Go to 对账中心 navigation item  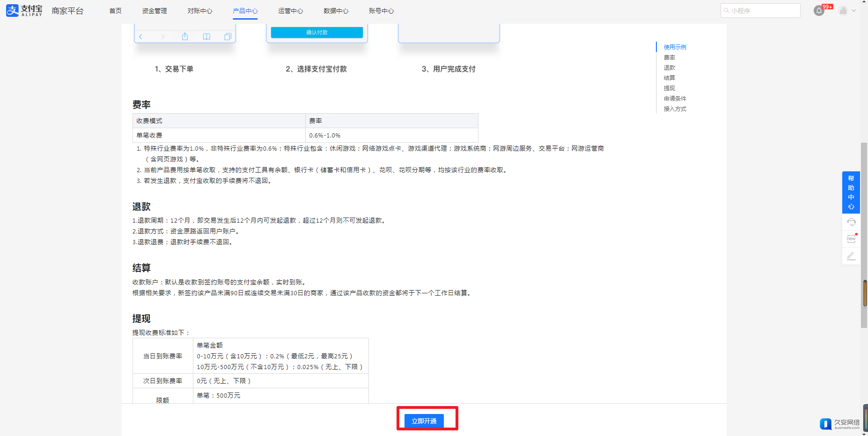(x=200, y=11)
